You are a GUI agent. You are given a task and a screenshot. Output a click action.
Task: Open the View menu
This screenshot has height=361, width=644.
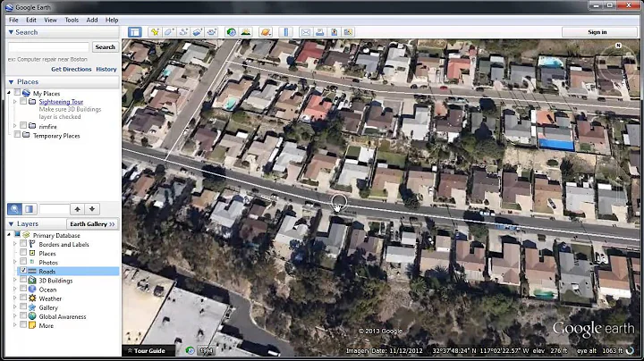[50, 20]
